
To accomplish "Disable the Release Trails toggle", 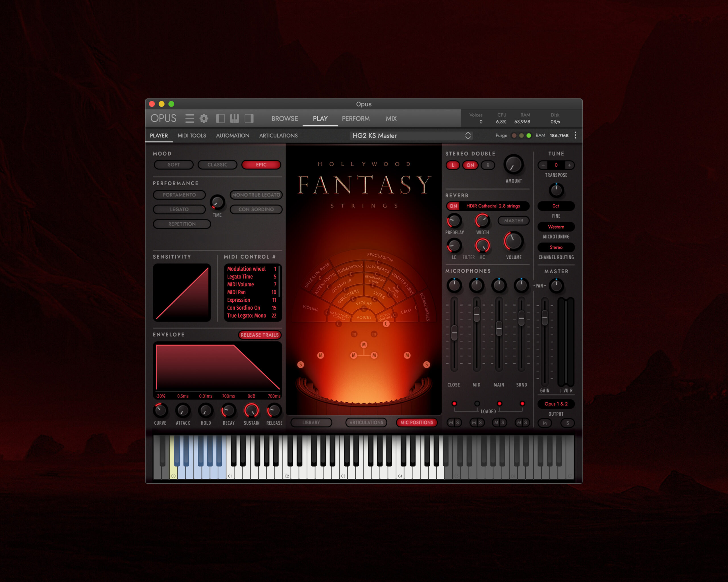I will [x=259, y=335].
